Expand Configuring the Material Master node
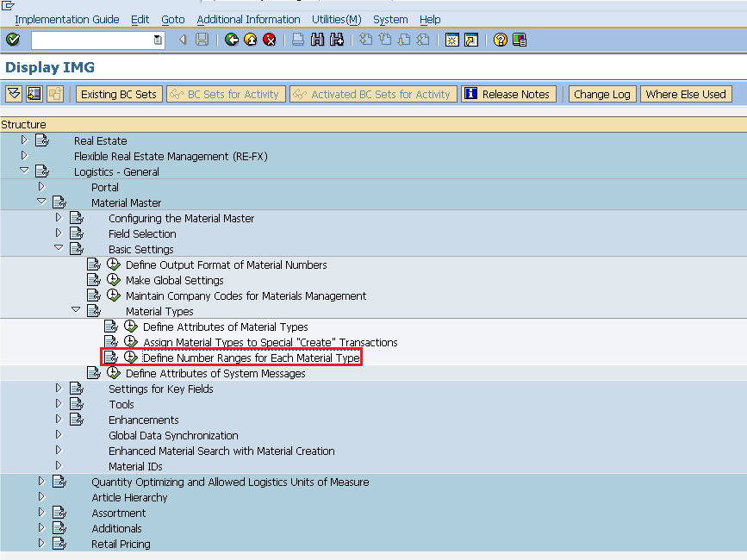 coord(59,218)
